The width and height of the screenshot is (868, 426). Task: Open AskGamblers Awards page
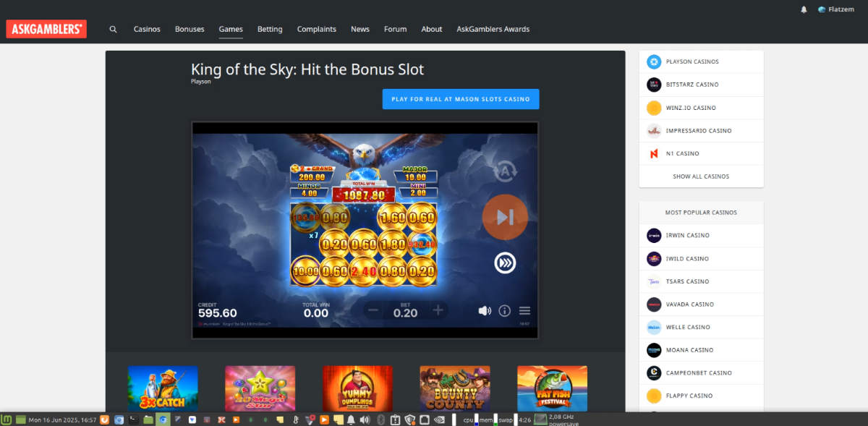[x=493, y=29]
